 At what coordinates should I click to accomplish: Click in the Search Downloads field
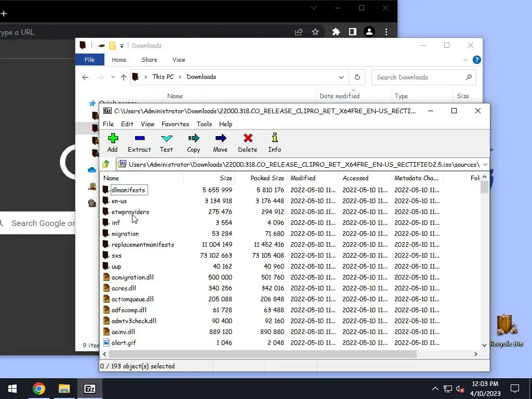click(x=423, y=77)
